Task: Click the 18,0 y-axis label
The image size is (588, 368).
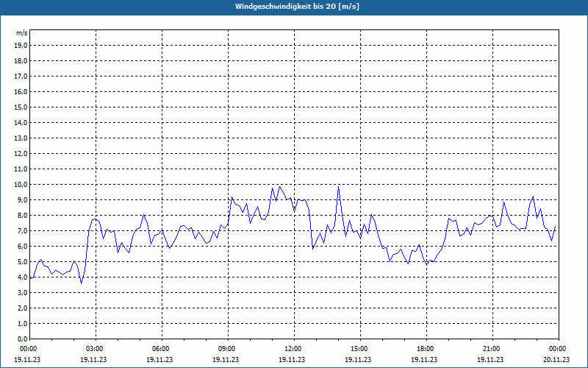Action: (x=21, y=61)
